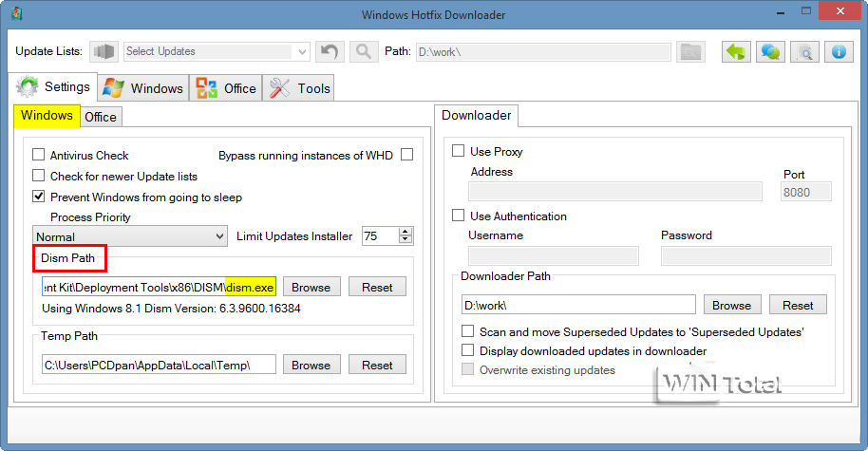Click the application icon in title bar
Screen dimensions: 868x451
(x=16, y=13)
